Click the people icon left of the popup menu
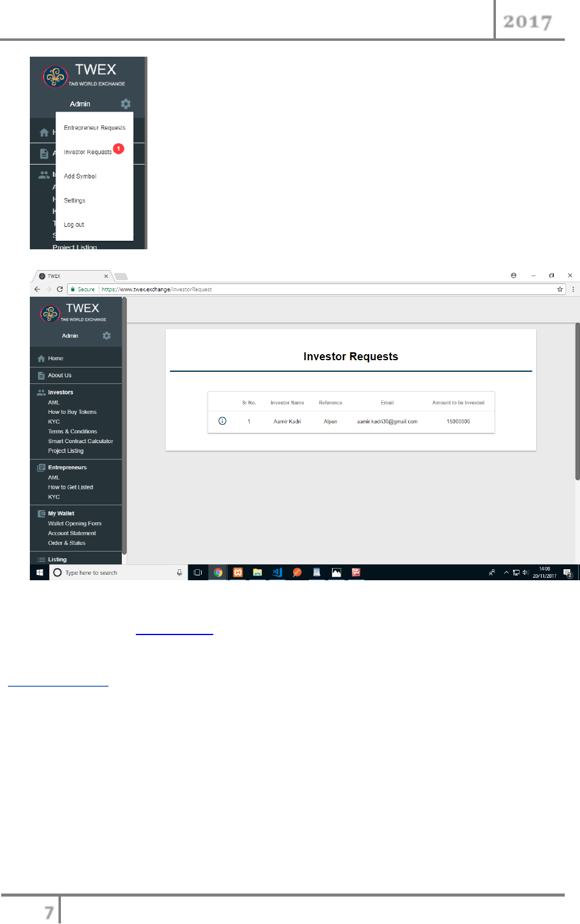The height and width of the screenshot is (924, 580). coord(44,174)
